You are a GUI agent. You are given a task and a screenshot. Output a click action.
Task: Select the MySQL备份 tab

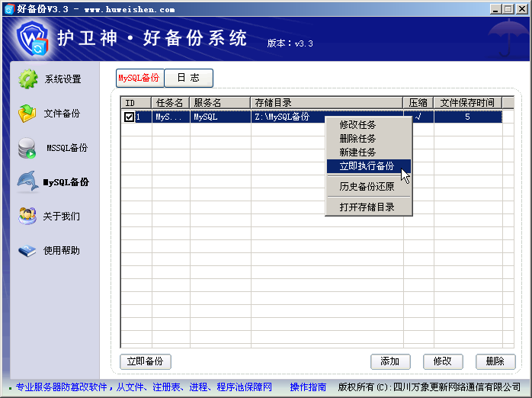139,78
